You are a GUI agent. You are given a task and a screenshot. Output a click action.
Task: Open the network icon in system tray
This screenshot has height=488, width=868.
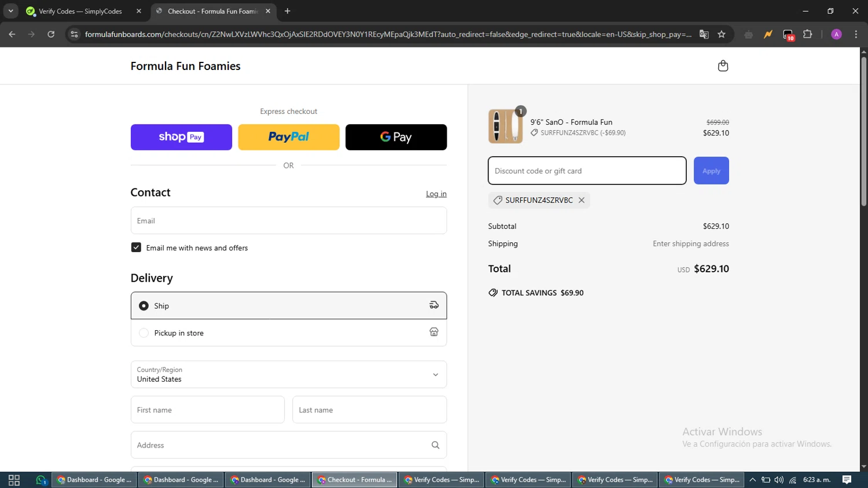793,480
